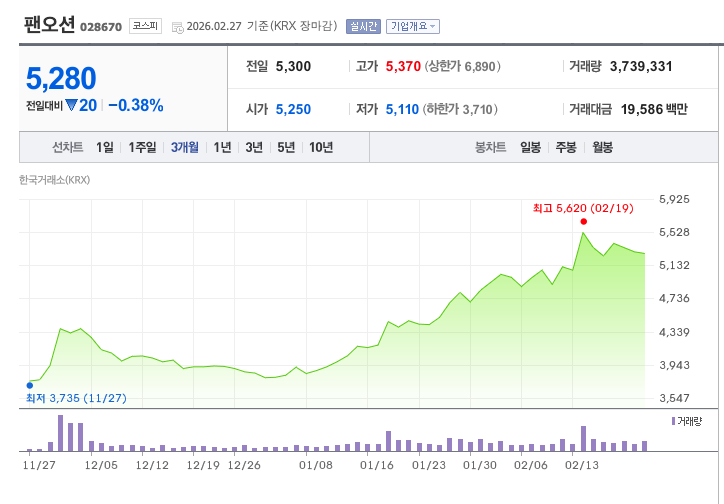Click the 02/13 x-axis date label
This screenshot has height=504, width=724.
click(582, 465)
